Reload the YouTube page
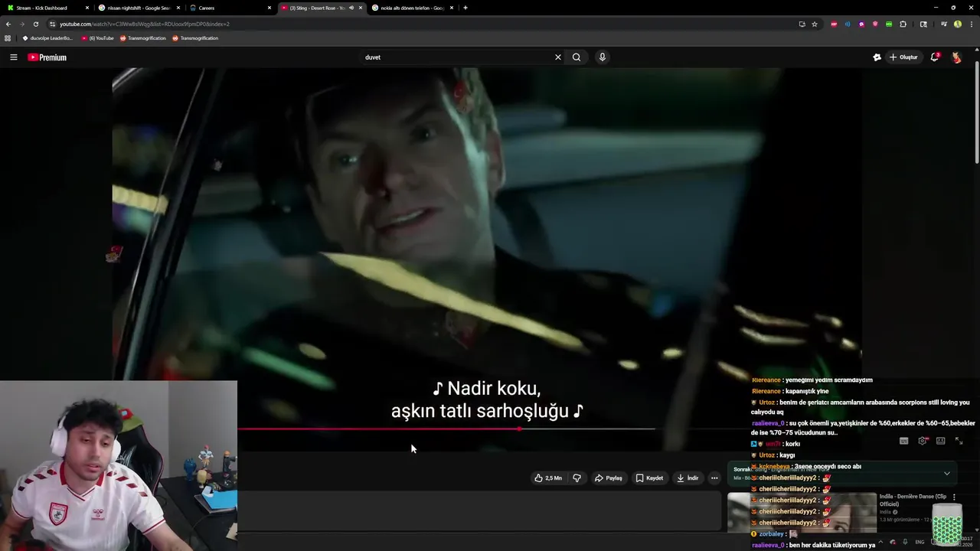Image resolution: width=980 pixels, height=551 pixels. [35, 24]
